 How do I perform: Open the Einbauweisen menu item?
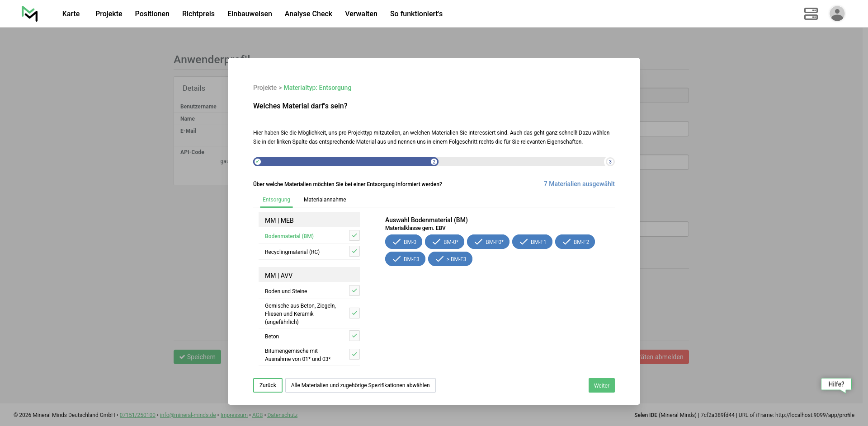pos(250,14)
